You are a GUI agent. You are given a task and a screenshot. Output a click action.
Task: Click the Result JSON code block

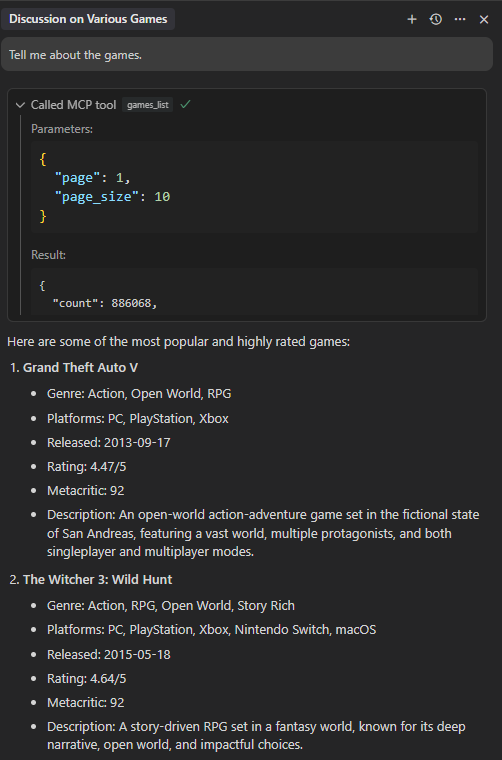tap(254, 292)
